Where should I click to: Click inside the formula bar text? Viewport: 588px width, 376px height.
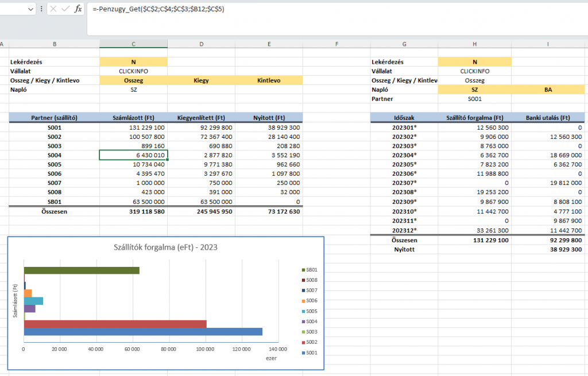[x=287, y=10]
